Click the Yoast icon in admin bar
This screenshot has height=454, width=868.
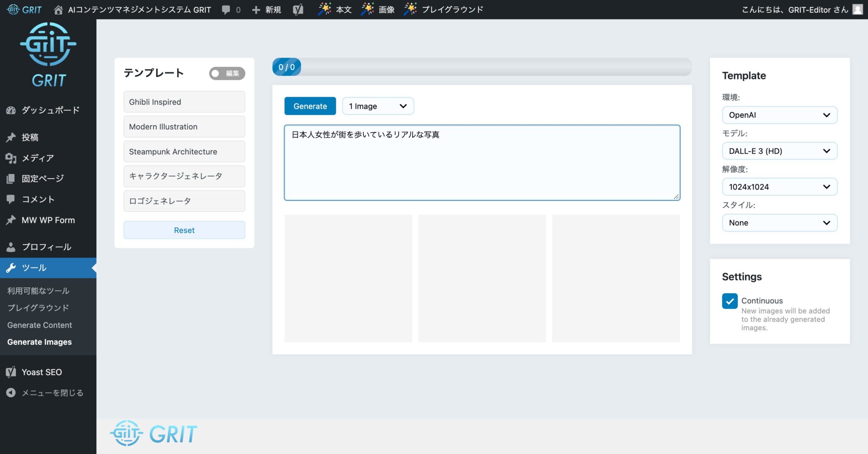coord(298,10)
